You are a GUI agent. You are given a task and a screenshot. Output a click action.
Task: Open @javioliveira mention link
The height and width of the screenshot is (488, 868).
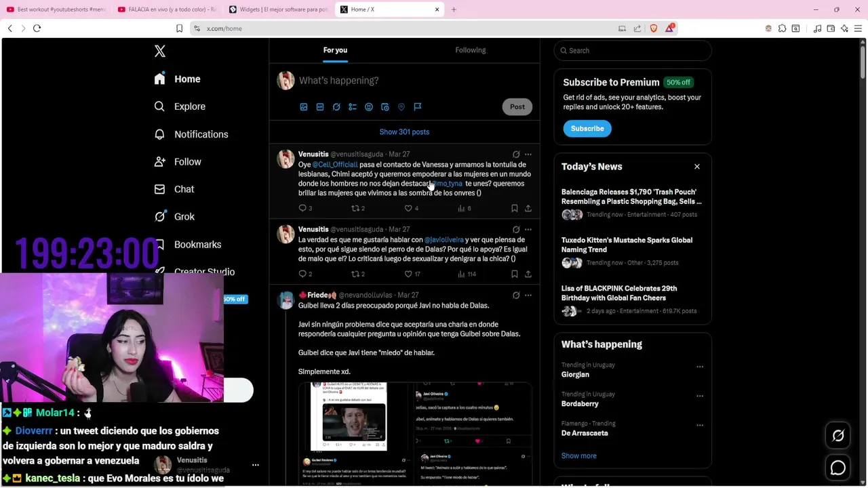click(444, 240)
